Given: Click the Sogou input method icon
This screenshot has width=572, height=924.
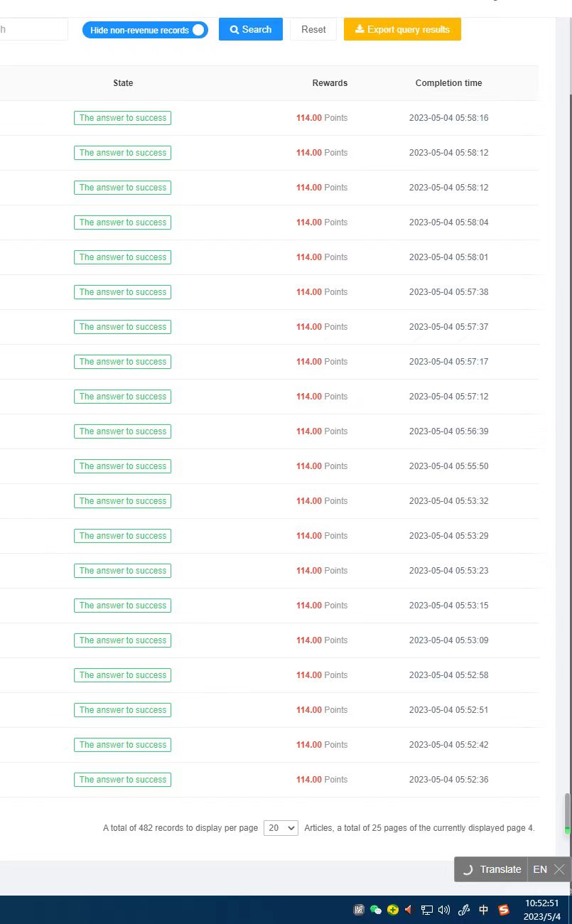Looking at the screenshot, I should 504,910.
